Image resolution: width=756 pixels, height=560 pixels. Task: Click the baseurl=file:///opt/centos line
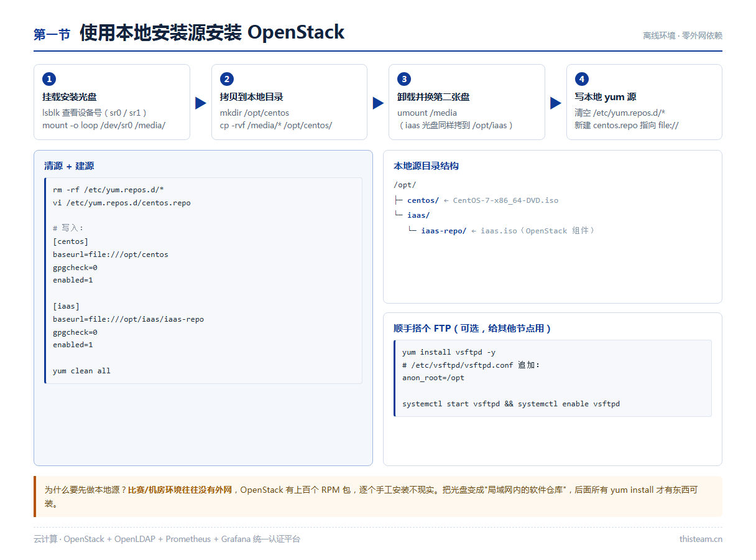click(x=111, y=254)
